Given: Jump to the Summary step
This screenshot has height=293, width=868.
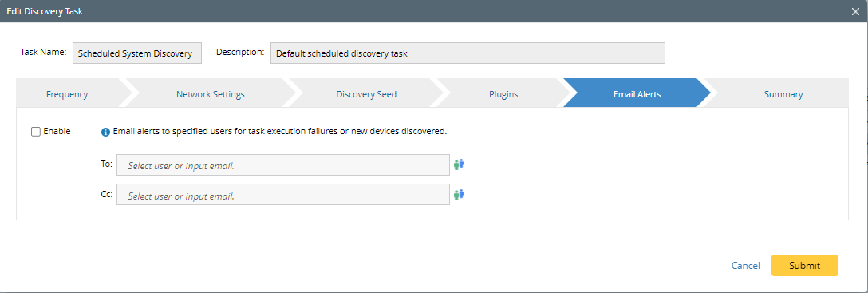Looking at the screenshot, I should [x=783, y=94].
